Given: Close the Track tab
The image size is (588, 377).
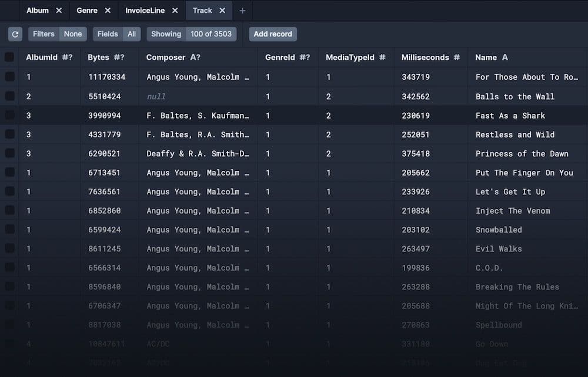Looking at the screenshot, I should 222,11.
